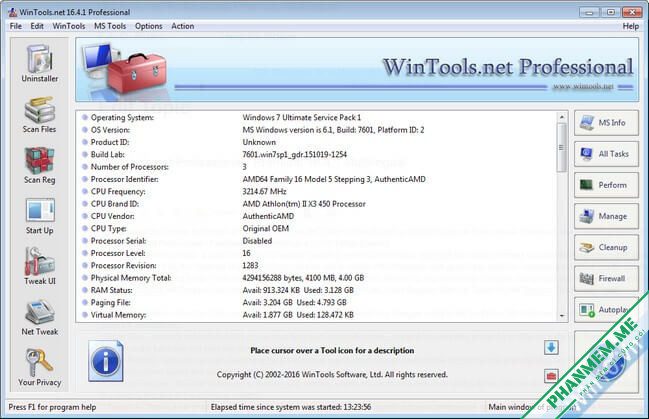Click the 'AMD Athlon(tm) II X3 450 Processor' value

(x=304, y=204)
